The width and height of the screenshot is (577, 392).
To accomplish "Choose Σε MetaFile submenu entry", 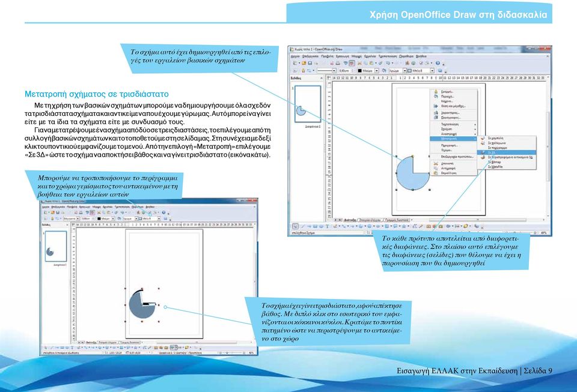I will [x=506, y=166].
